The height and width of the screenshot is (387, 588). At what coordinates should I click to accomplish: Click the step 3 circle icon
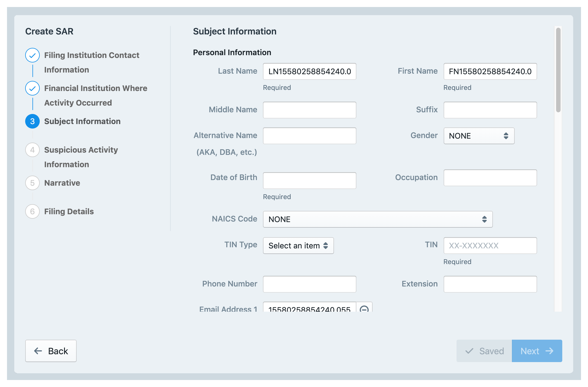point(32,121)
